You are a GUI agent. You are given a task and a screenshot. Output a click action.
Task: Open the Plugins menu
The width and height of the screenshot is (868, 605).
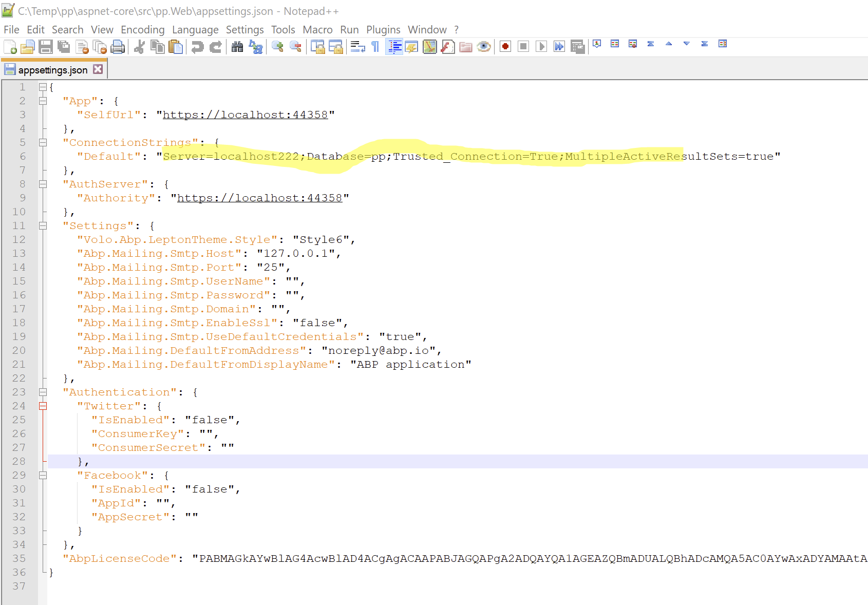[383, 30]
